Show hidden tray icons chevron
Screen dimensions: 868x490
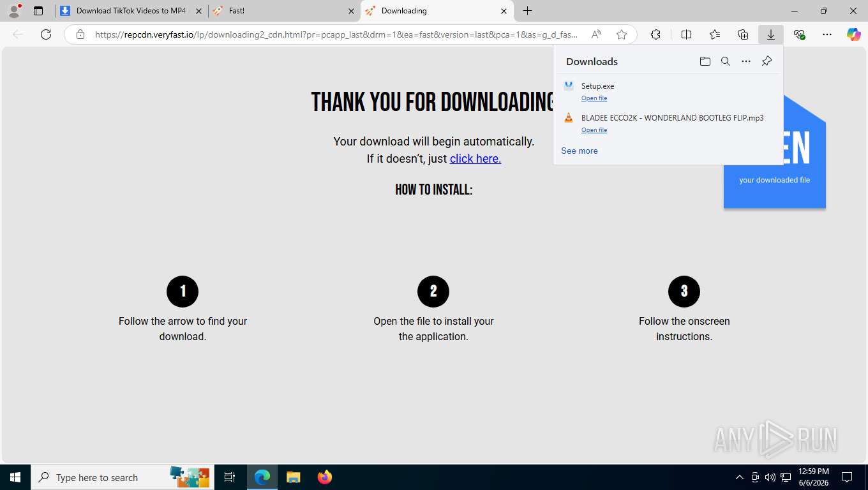pyautogui.click(x=740, y=477)
